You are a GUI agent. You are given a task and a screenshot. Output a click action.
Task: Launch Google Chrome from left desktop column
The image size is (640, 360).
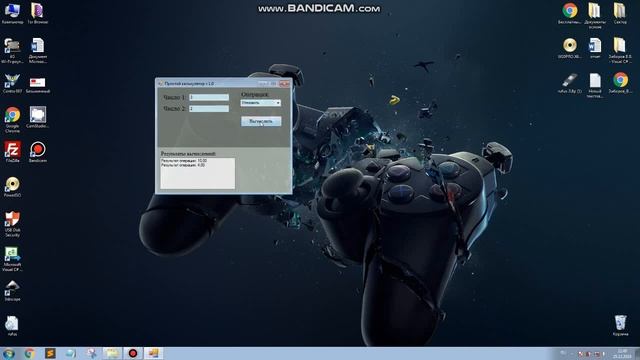point(12,120)
